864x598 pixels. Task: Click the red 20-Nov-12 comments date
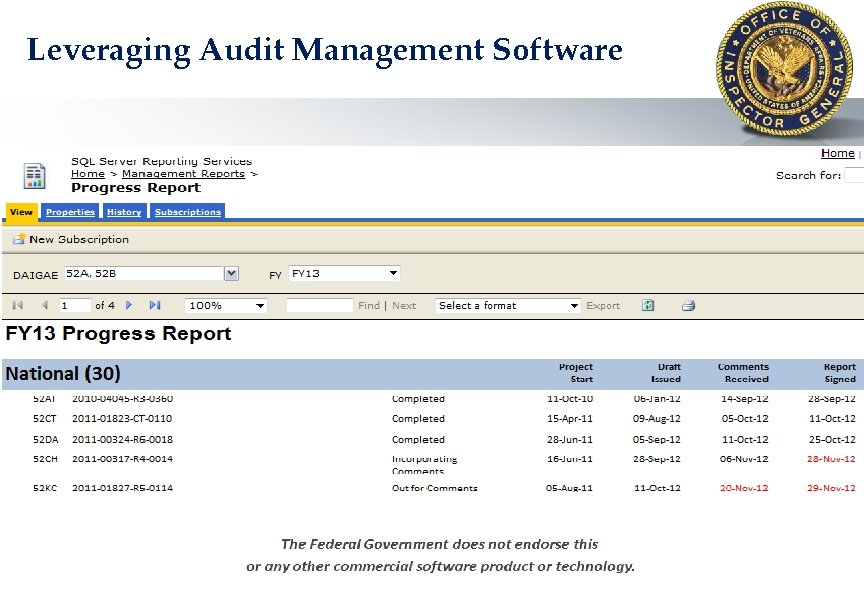[x=744, y=488]
